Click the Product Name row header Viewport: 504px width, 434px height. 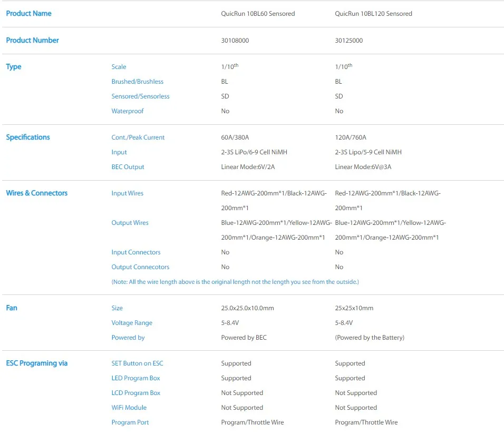click(28, 14)
